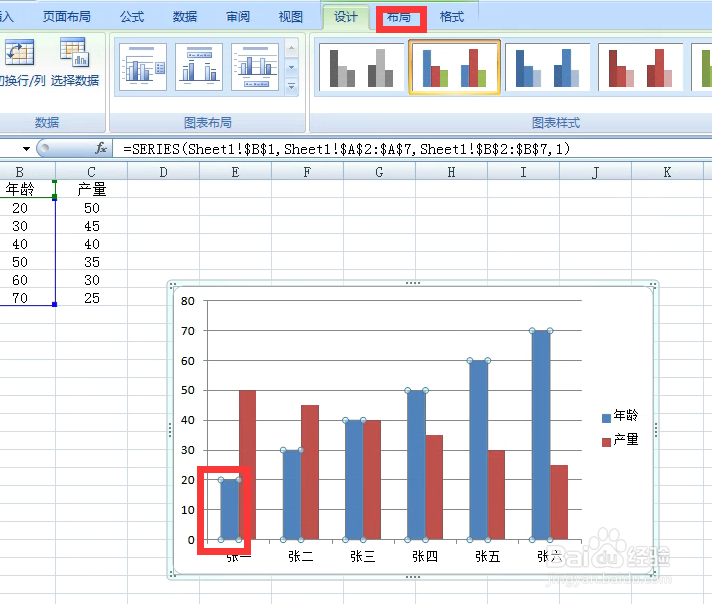Choose the multicolor blue-red-green chart style
This screenshot has height=604, width=712.
tap(454, 67)
